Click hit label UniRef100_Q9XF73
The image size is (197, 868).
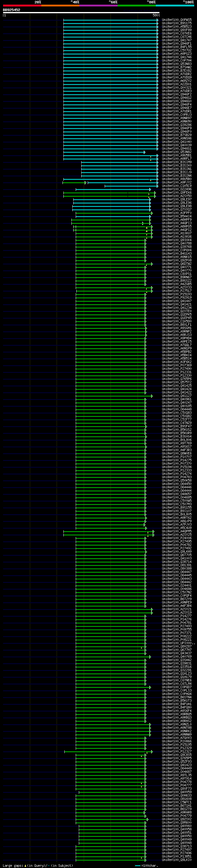pyautogui.click(x=176, y=789)
